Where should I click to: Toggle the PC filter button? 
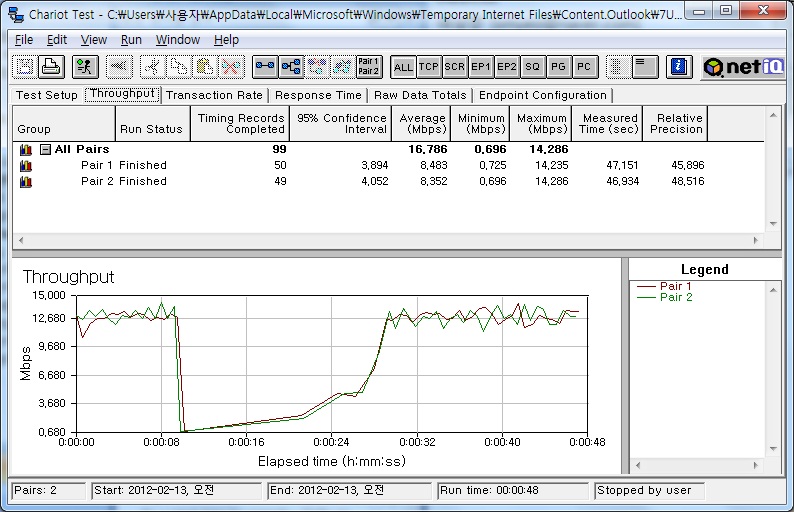[584, 67]
